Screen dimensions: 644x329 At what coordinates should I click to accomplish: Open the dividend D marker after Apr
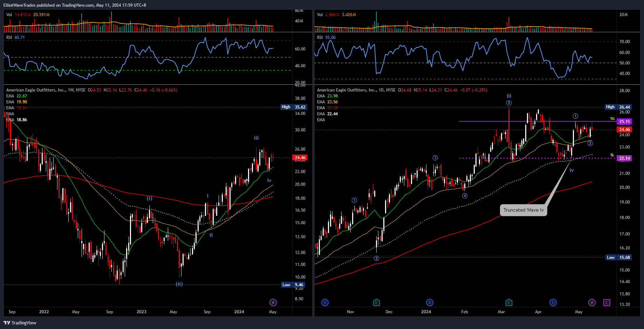click(x=553, y=302)
